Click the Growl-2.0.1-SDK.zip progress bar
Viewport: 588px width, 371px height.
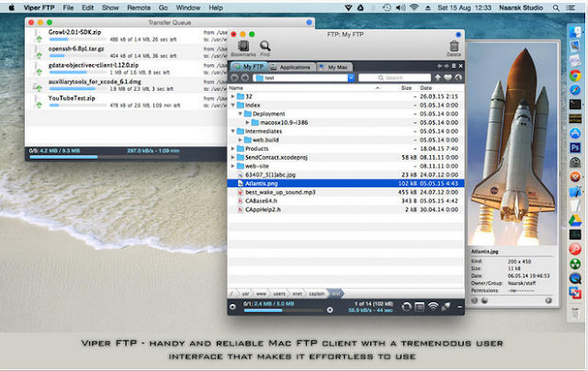pyautogui.click(x=77, y=39)
